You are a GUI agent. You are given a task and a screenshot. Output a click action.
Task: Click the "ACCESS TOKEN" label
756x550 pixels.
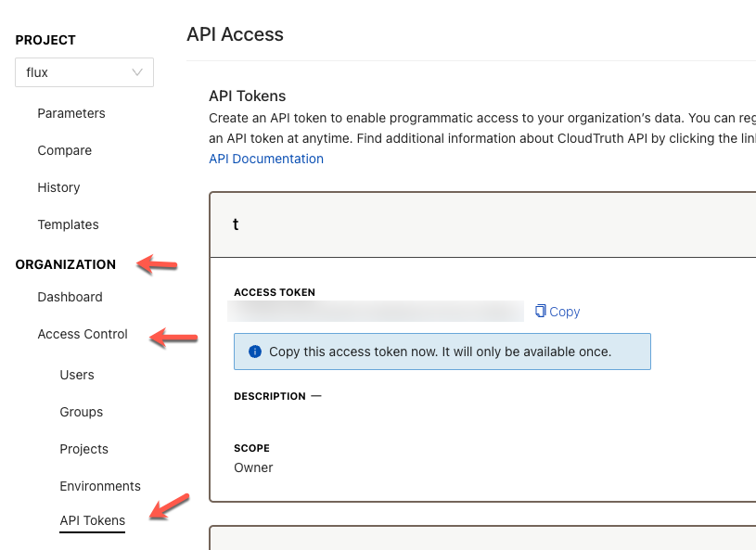click(x=275, y=292)
